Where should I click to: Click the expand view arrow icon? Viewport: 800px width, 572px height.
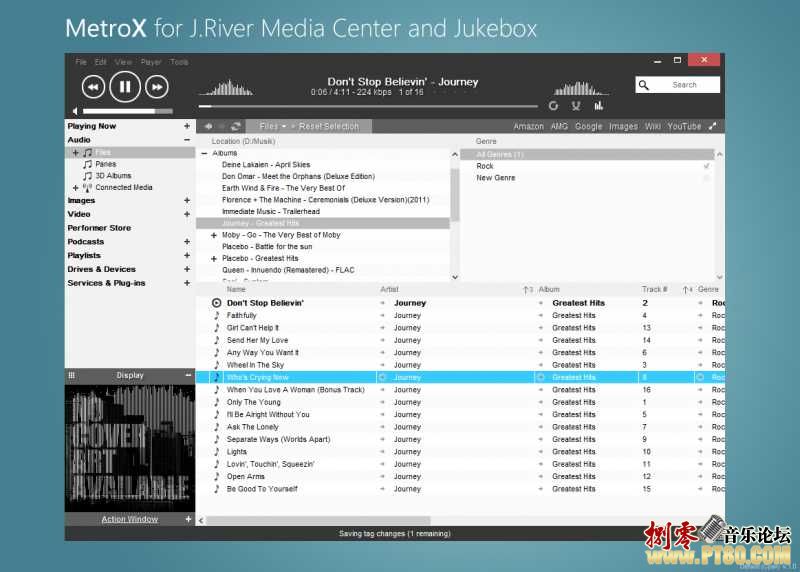pos(713,126)
